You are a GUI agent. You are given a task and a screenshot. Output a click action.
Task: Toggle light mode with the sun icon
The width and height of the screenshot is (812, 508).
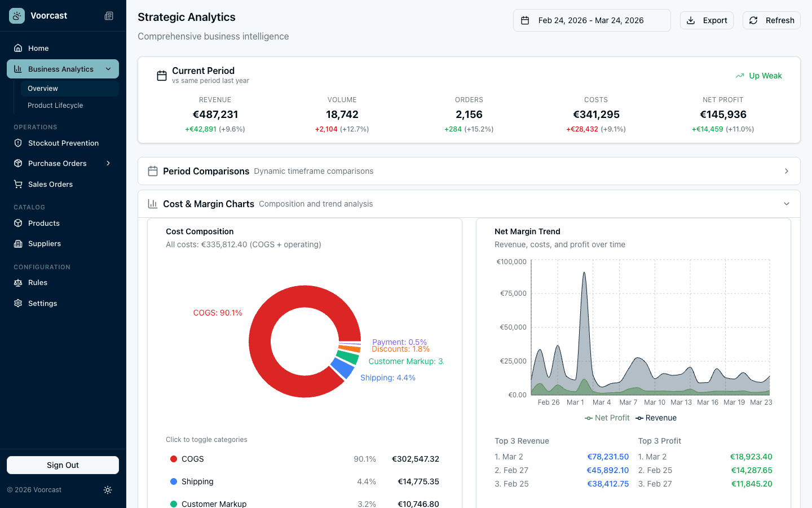(108, 490)
